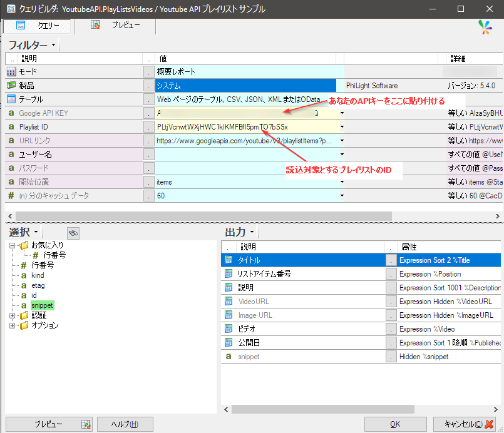Click the Playlist ID text-type icon
Image resolution: width=504 pixels, height=433 pixels.
pos(11,127)
